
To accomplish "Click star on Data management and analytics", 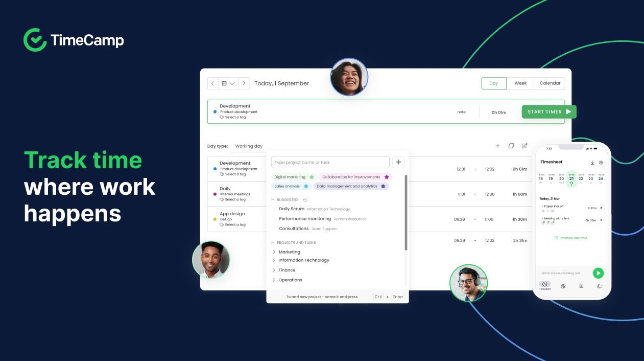I will click(x=383, y=186).
